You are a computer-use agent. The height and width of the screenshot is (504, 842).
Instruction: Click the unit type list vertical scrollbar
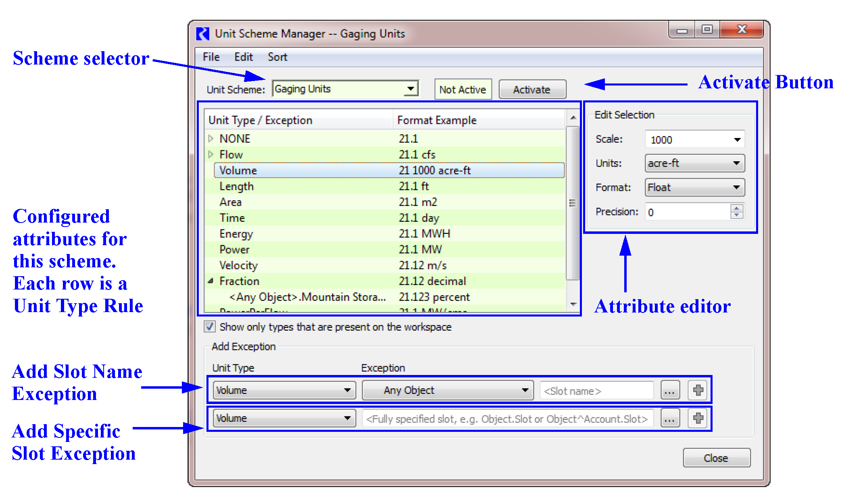pyautogui.click(x=573, y=203)
